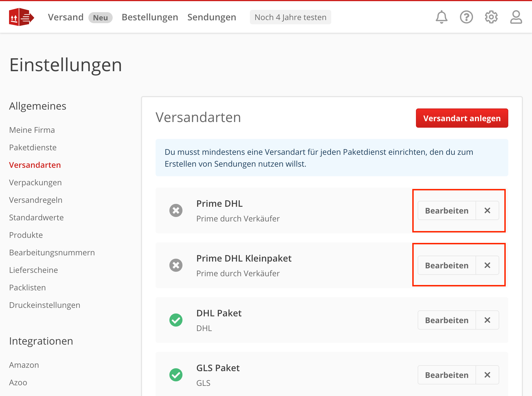This screenshot has width=532, height=396.
Task: Open the Bestellungen menu
Action: point(150,17)
